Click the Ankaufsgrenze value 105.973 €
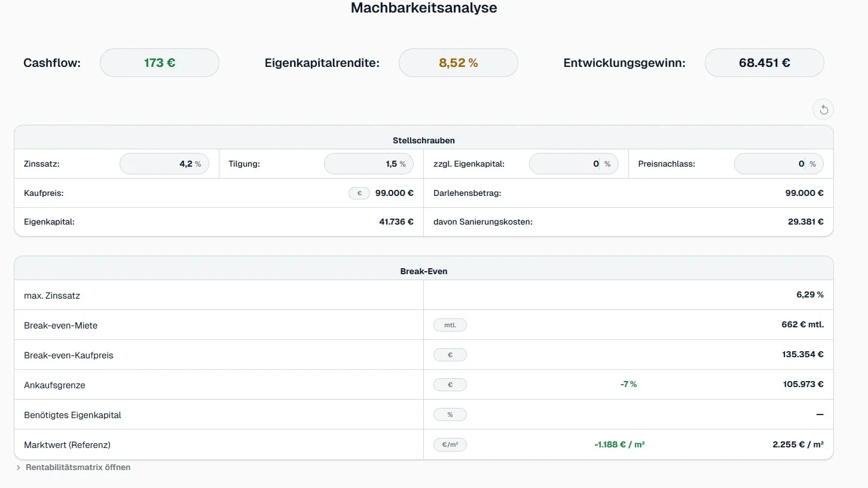 803,384
